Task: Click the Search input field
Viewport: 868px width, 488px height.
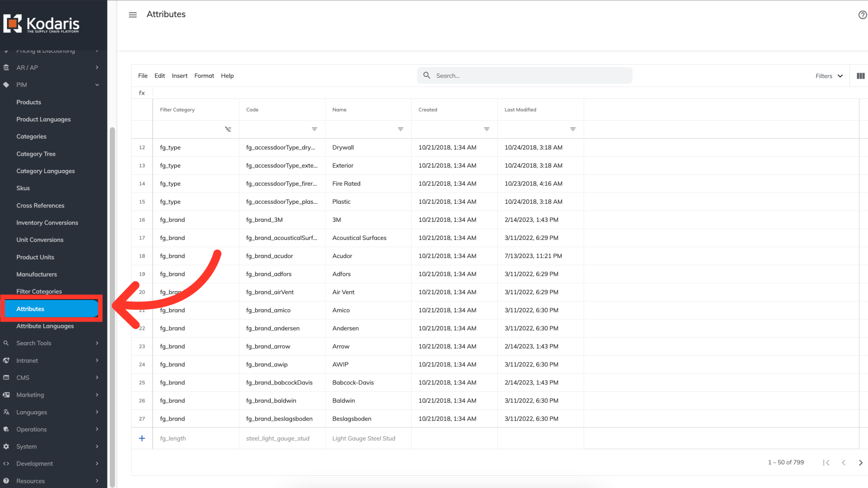Action: pos(529,76)
